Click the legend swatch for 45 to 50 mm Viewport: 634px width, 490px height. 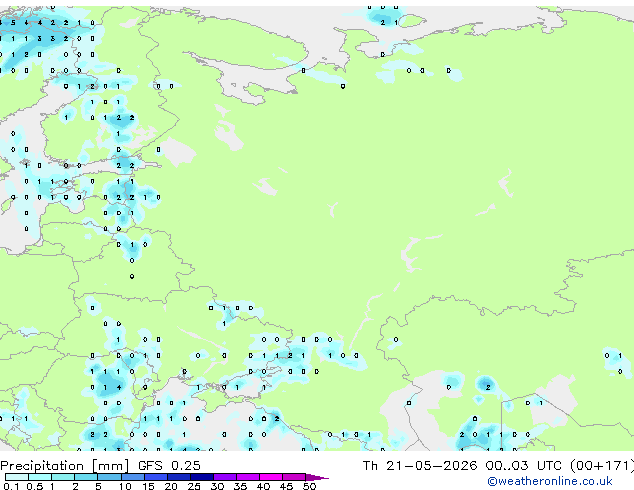[294, 477]
